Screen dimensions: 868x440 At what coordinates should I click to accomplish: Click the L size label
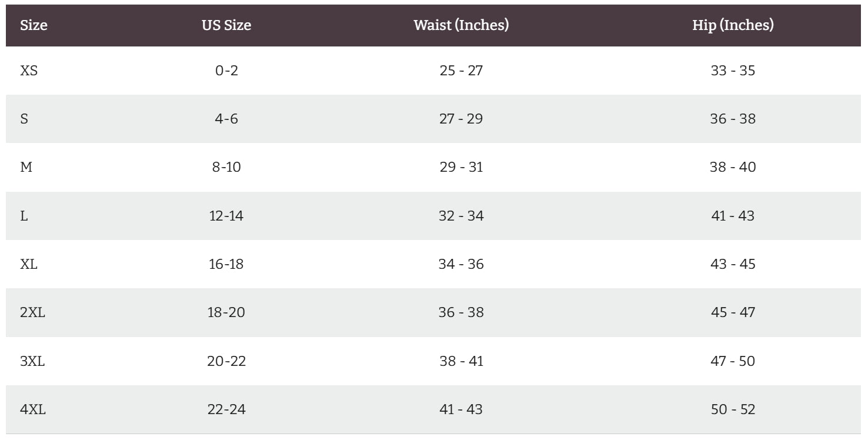[24, 216]
